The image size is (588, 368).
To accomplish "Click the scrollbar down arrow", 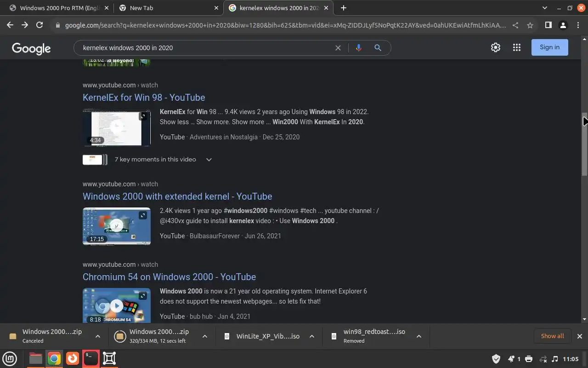I will coord(584,319).
